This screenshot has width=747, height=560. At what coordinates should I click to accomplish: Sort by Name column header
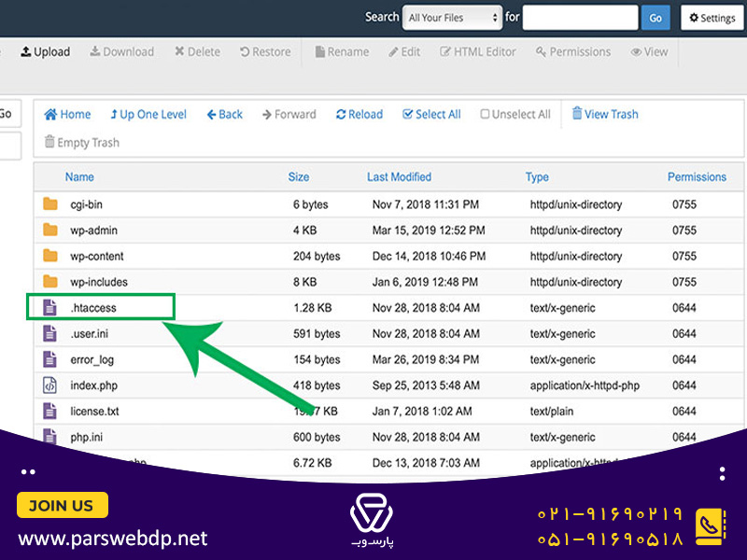tap(79, 177)
